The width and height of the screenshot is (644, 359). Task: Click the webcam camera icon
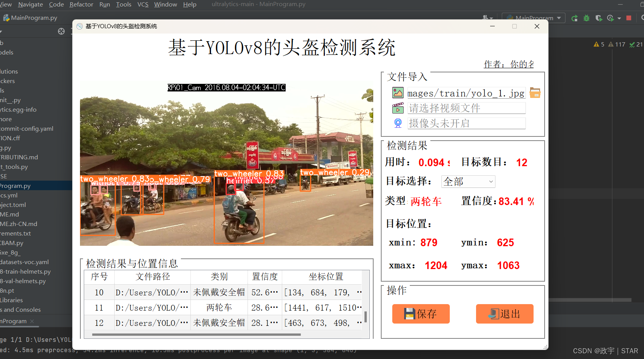click(x=398, y=123)
